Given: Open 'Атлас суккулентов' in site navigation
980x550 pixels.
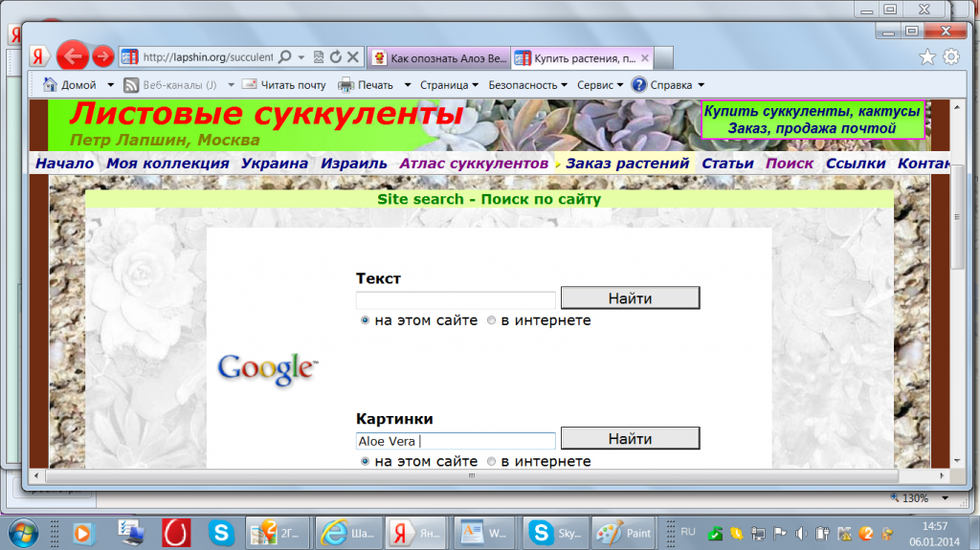Looking at the screenshot, I should pos(474,164).
